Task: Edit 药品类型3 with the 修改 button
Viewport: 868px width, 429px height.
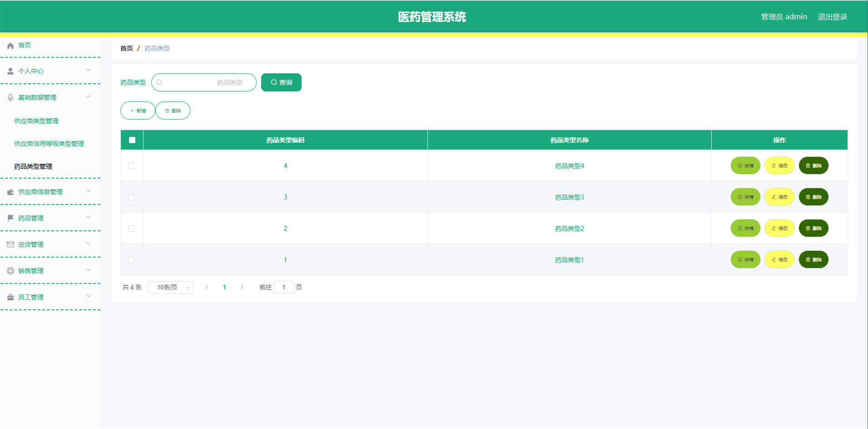Action: pos(779,197)
